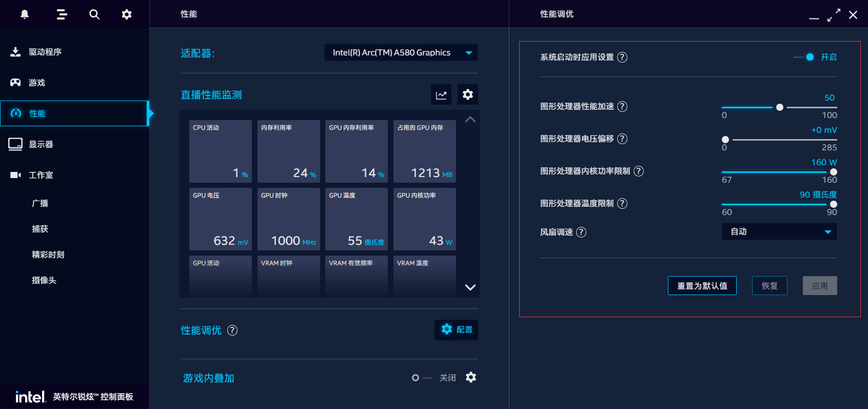Click the 直播性能监测 heading
This screenshot has width=868, height=409.
211,95
